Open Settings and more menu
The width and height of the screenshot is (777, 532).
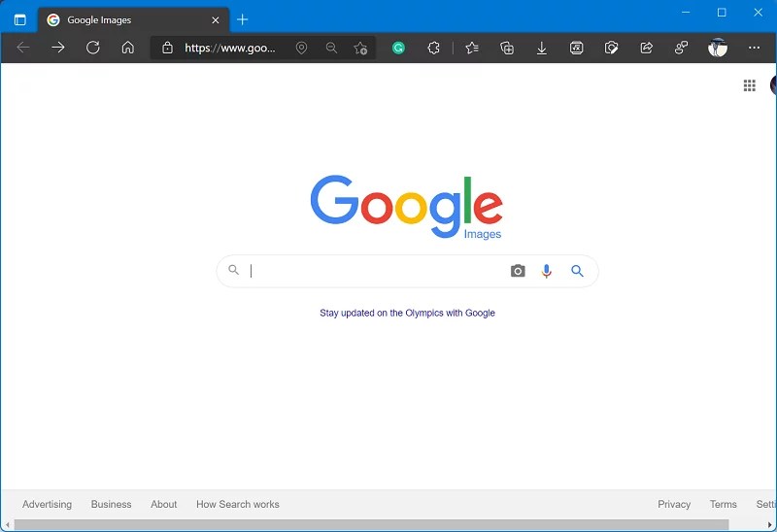click(x=755, y=48)
